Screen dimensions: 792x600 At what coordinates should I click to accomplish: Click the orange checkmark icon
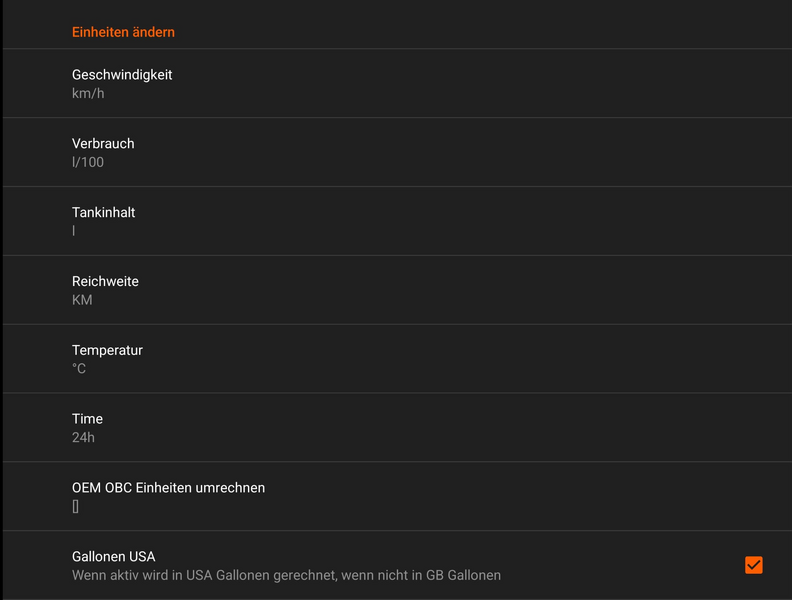754,565
